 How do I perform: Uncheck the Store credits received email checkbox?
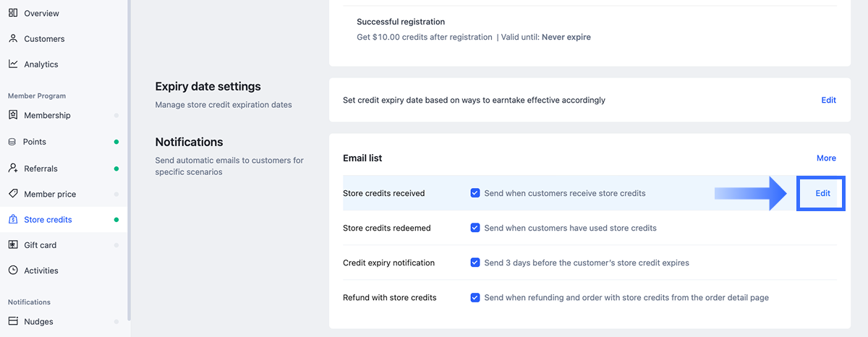(x=475, y=193)
